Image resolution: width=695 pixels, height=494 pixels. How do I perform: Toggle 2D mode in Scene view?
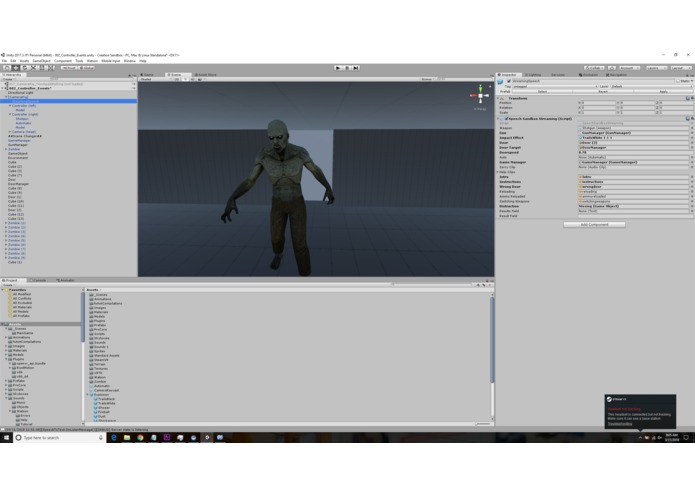[177, 79]
